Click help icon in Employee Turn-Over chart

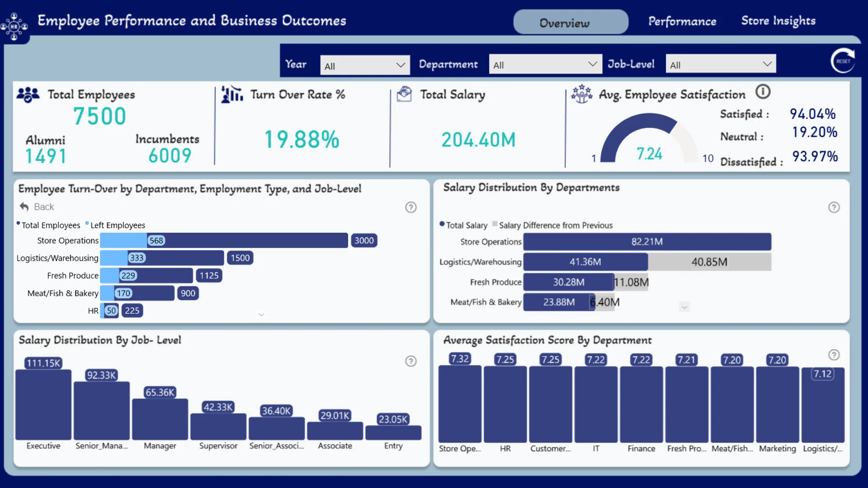[x=410, y=207]
